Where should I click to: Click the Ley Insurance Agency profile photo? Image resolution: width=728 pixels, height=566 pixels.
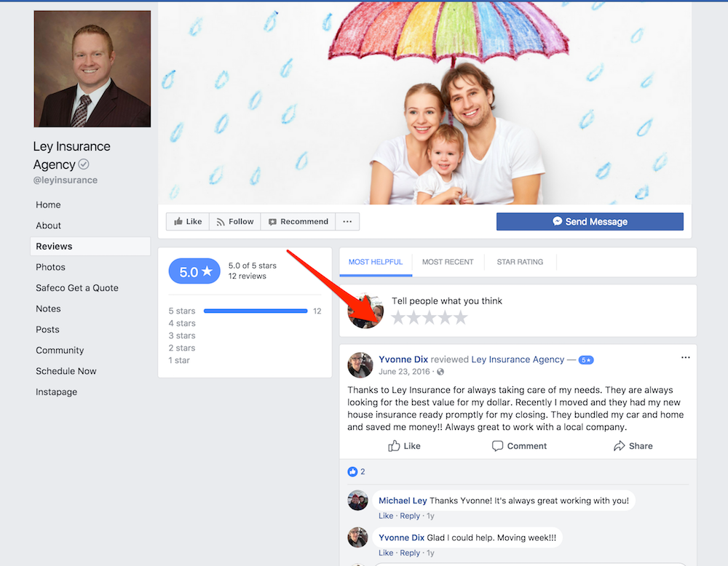point(92,68)
